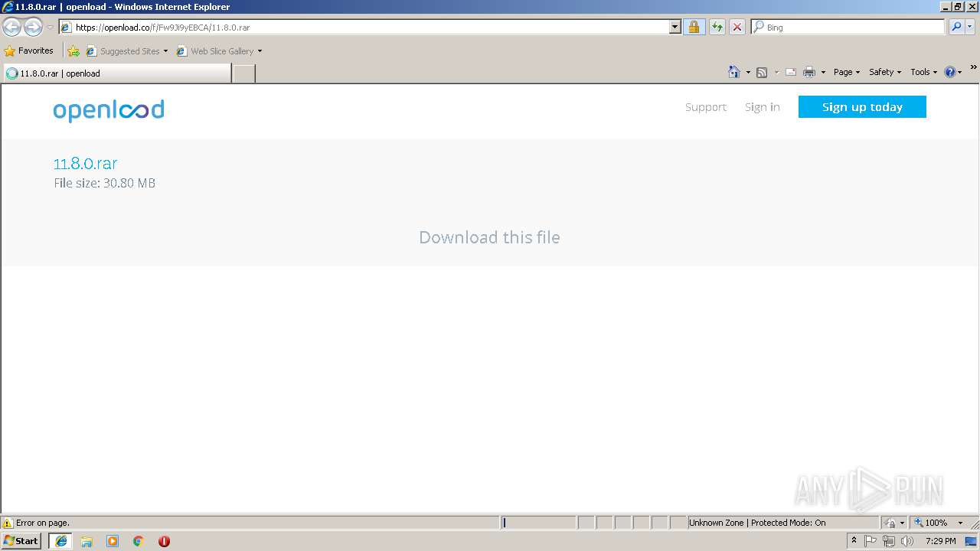
Task: Expand command bar overflow chevron
Action: point(973,67)
